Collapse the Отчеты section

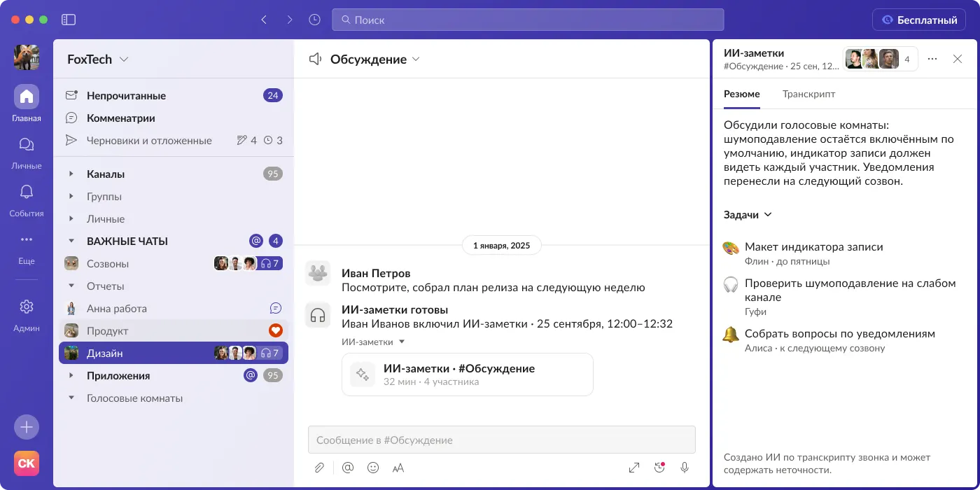pos(71,286)
